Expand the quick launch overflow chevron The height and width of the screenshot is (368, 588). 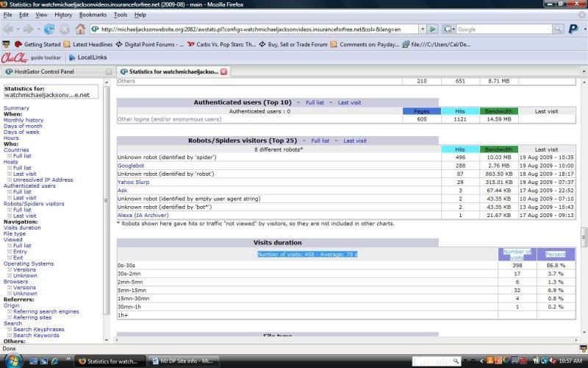tap(68, 359)
